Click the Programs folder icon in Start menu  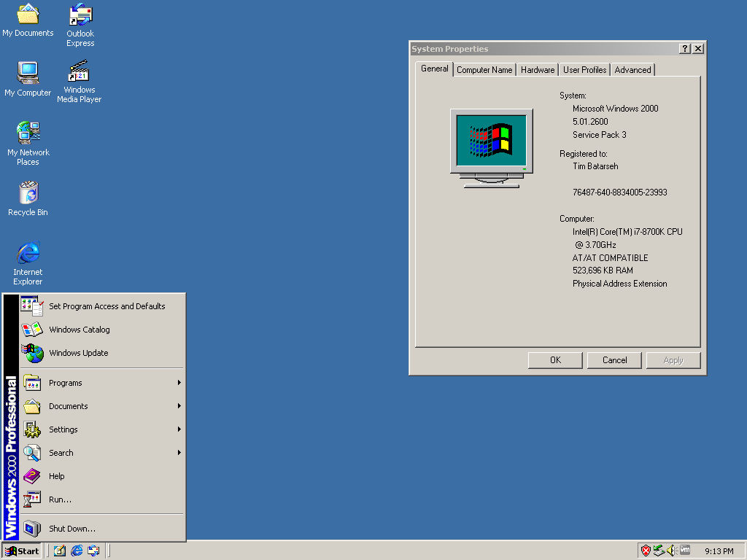coord(32,382)
